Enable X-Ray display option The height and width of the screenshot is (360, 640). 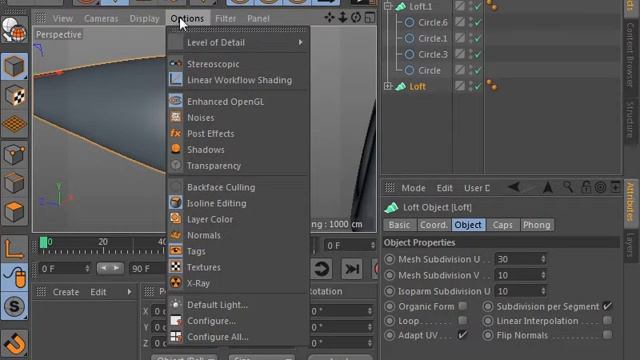pyautogui.click(x=238, y=283)
